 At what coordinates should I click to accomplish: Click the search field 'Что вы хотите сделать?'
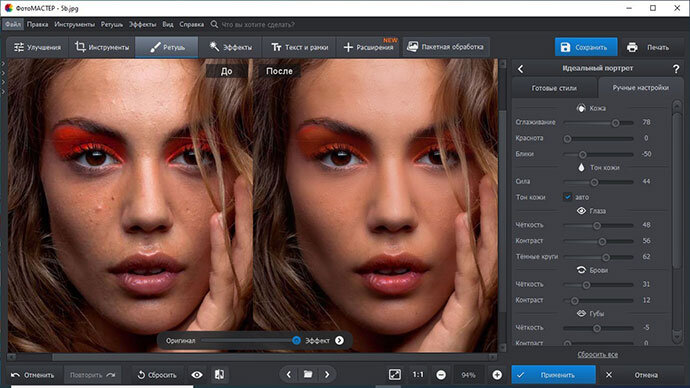257,25
